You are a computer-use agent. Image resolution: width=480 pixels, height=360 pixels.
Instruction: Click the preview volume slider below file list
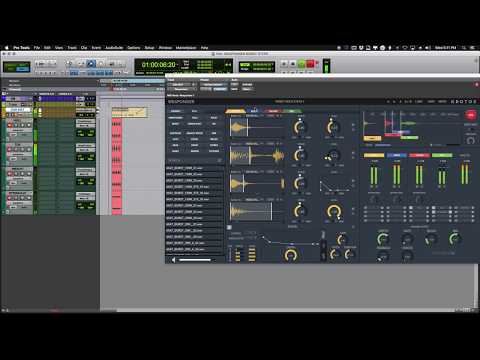[195, 260]
